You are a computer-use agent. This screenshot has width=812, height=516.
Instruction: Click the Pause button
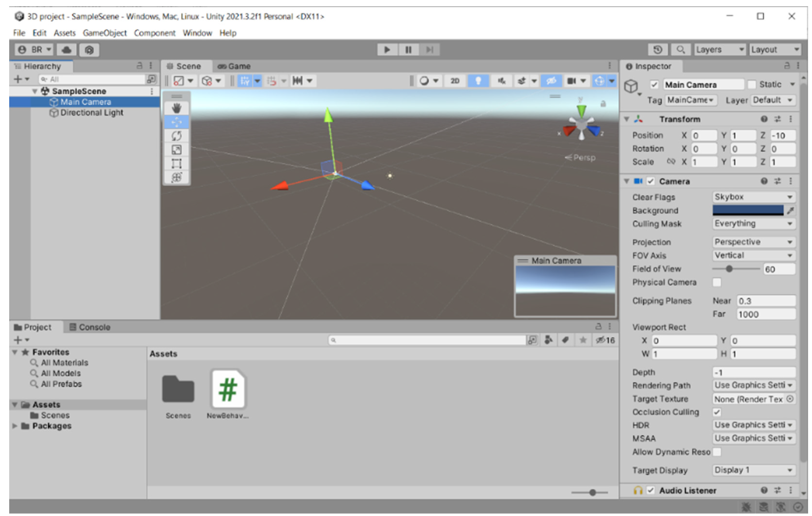click(x=408, y=50)
